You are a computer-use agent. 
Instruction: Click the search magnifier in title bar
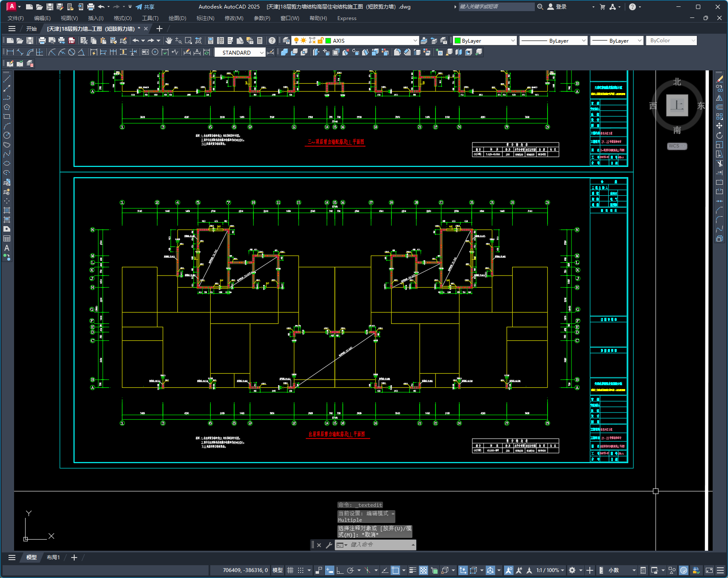coord(540,7)
